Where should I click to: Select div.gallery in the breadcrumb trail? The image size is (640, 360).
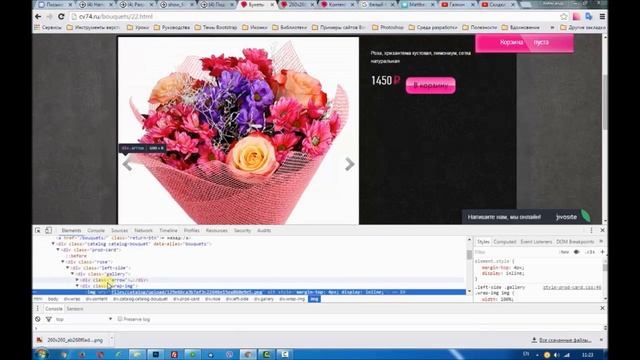[264, 299]
